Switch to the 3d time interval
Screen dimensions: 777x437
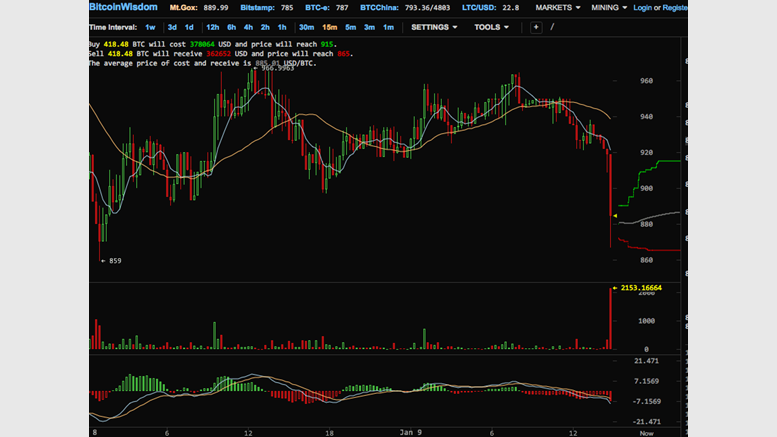172,27
